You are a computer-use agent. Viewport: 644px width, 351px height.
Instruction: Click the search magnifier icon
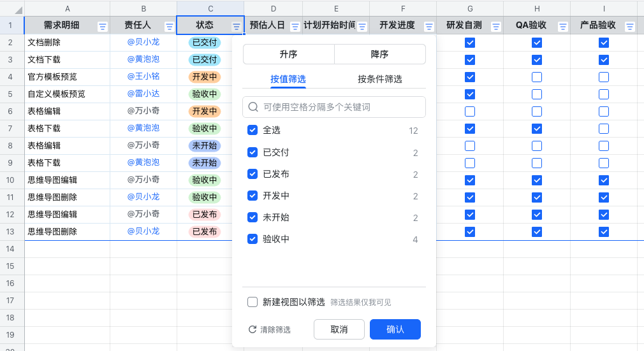click(253, 107)
